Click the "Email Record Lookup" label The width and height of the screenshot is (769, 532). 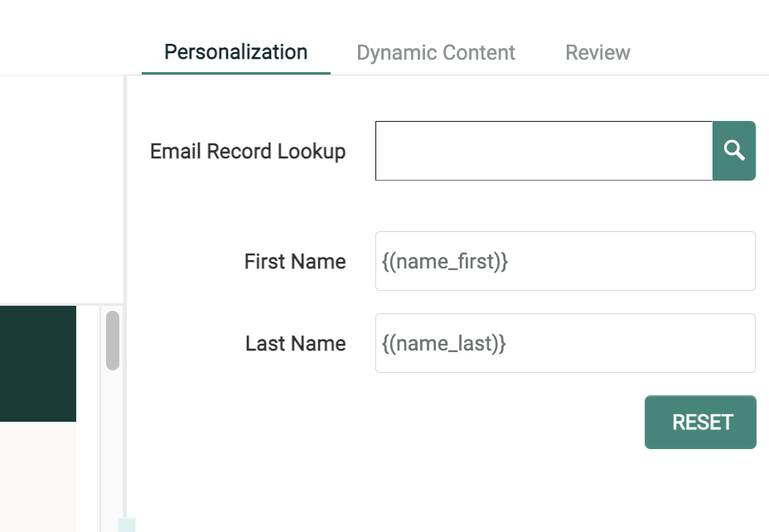(x=248, y=152)
